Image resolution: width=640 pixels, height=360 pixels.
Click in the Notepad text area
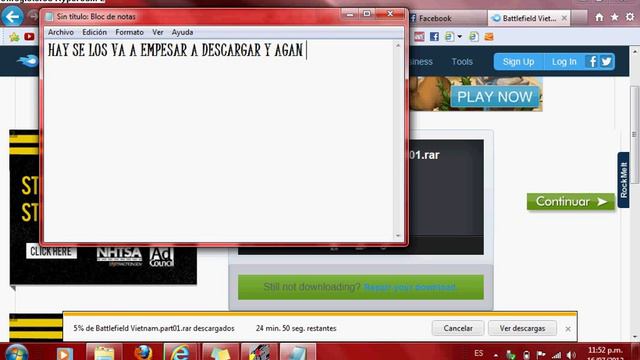[x=219, y=141]
